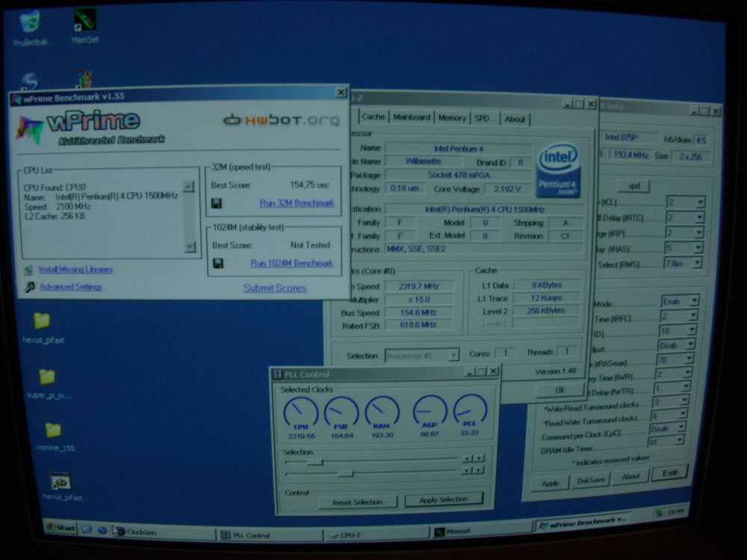
Task: Select the RAM clock gauge in PLL Control
Action: coord(382,412)
